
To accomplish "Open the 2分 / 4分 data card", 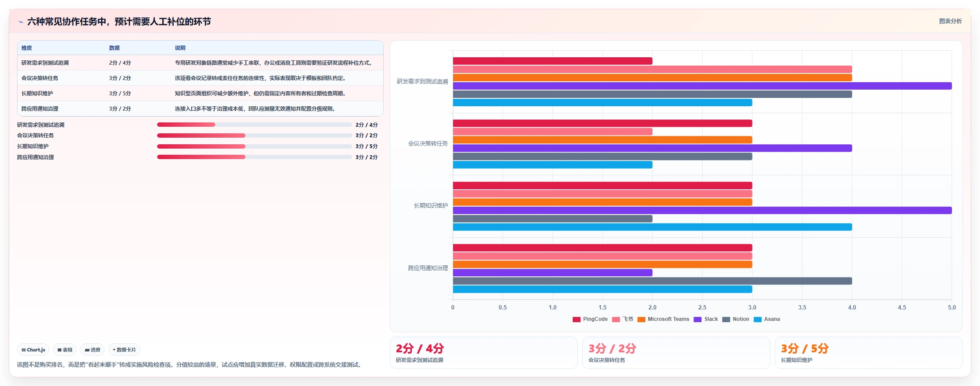I will click(484, 353).
